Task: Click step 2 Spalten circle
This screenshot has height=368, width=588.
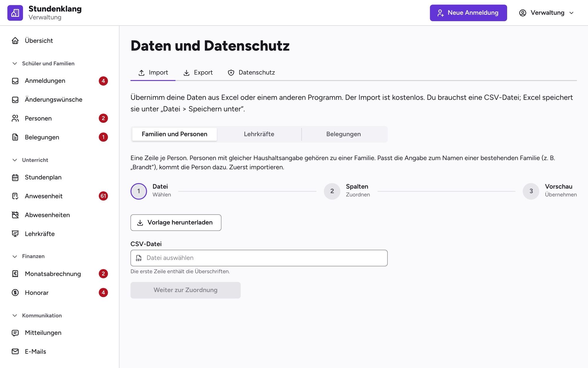Action: 332,191
